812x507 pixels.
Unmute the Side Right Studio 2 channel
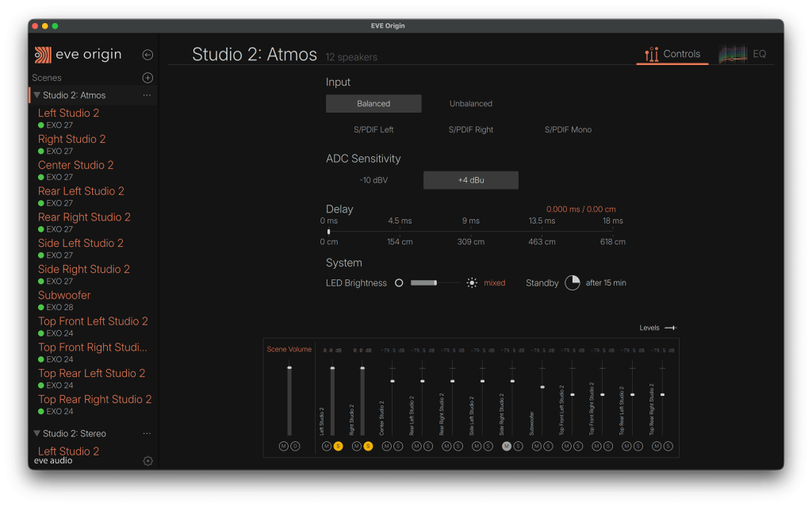click(507, 447)
